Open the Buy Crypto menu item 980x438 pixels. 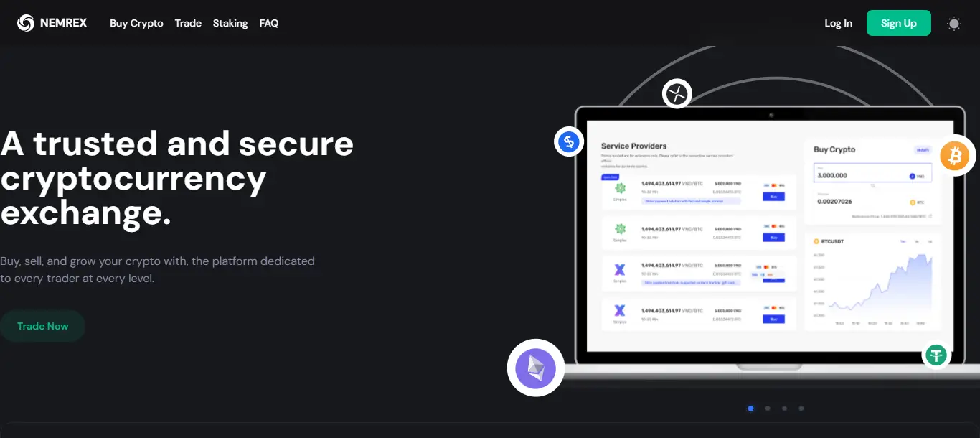click(x=136, y=23)
